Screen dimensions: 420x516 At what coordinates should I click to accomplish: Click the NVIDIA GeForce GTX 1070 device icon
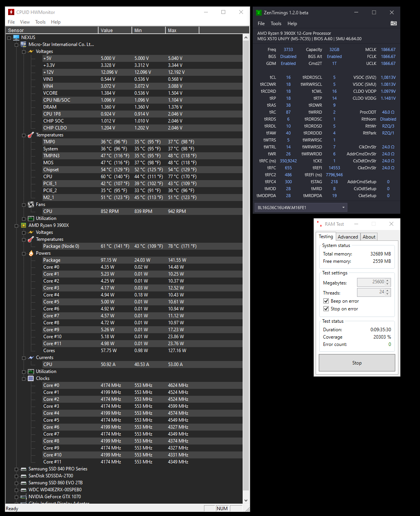pyautogui.click(x=24, y=497)
